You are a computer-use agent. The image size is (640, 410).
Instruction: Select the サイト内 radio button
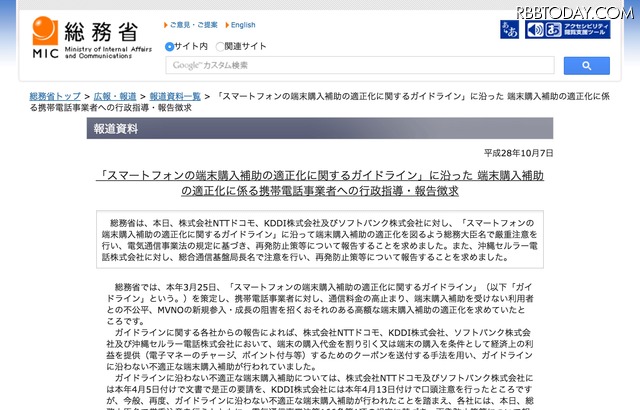pos(169,47)
